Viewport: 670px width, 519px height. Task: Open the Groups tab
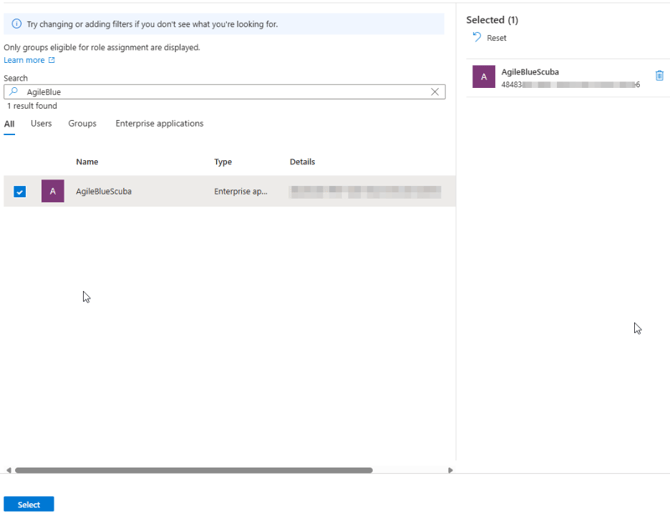pos(82,124)
